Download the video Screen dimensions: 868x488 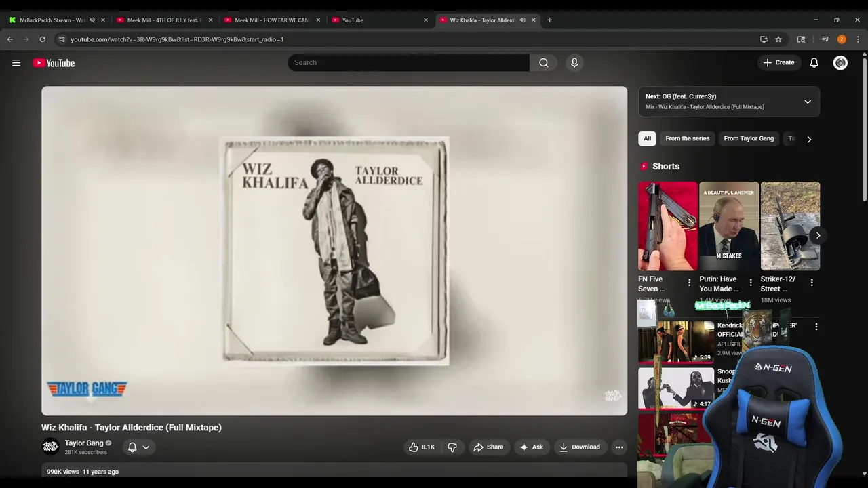pos(580,447)
